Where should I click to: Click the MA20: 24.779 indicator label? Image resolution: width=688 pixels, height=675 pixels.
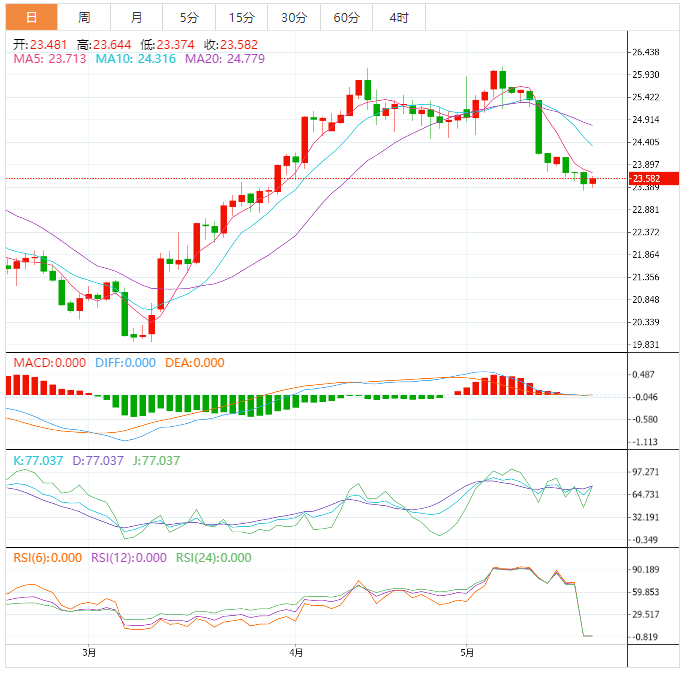225,59
